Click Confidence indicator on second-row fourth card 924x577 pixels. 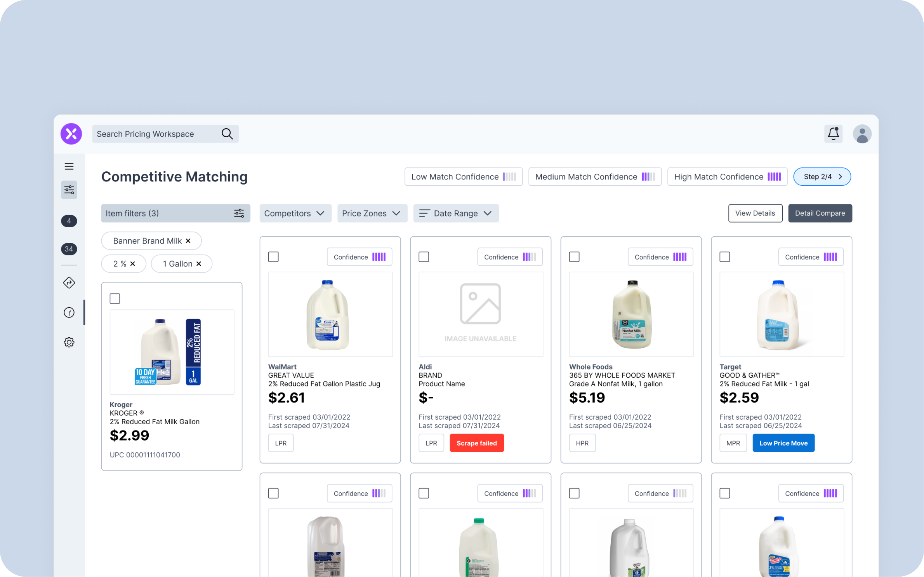811,493
